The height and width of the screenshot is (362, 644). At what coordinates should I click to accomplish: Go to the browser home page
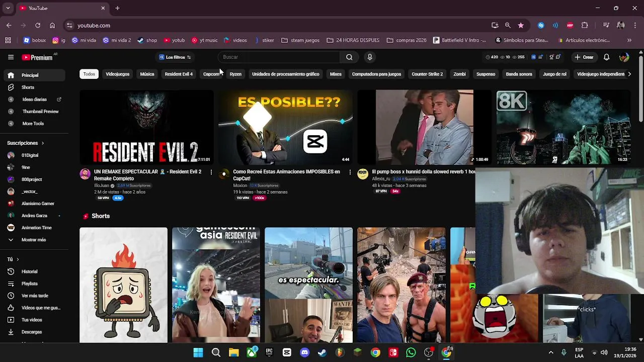(x=52, y=25)
